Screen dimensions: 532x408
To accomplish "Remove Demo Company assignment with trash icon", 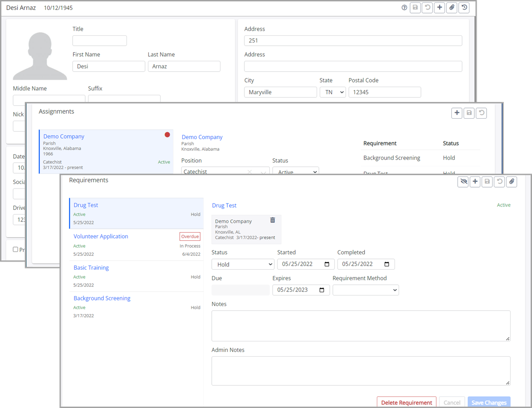I will [x=273, y=220].
